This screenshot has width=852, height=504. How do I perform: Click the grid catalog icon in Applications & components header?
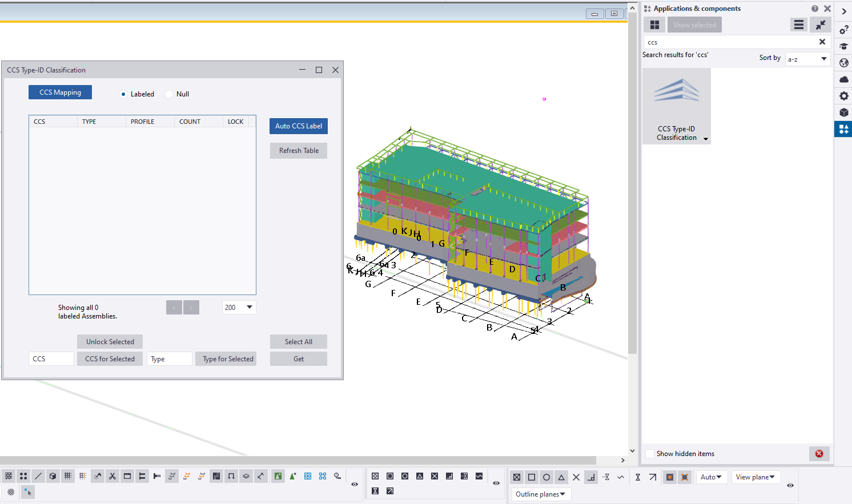[x=654, y=25]
